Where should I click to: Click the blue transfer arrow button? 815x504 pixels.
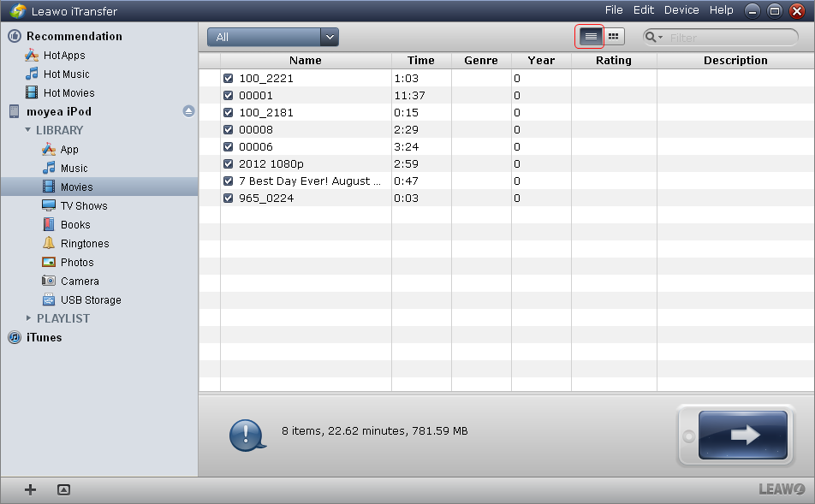tap(743, 435)
